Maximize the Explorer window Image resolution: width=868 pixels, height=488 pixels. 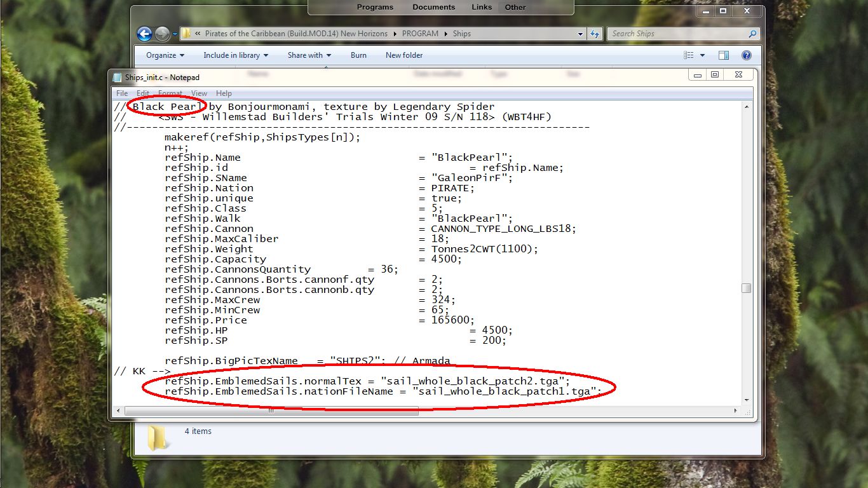click(722, 11)
